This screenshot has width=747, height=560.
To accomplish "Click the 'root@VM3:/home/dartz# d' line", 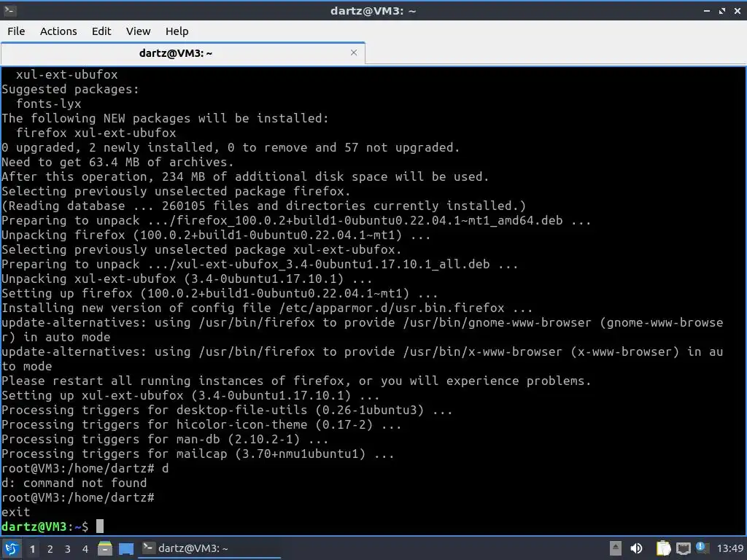I will tap(85, 469).
